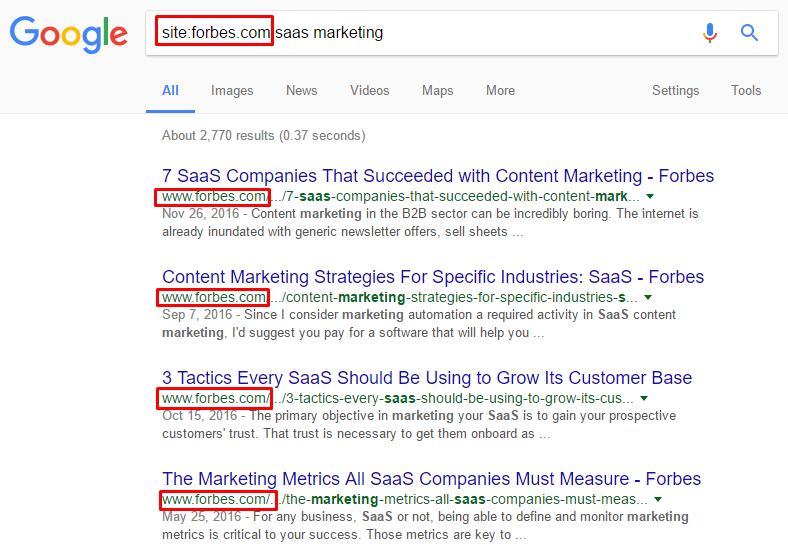Viewport: 788px width, 553px height.
Task: Open "The Marketing Metrics All SaaS Companies" link
Action: pos(431,479)
